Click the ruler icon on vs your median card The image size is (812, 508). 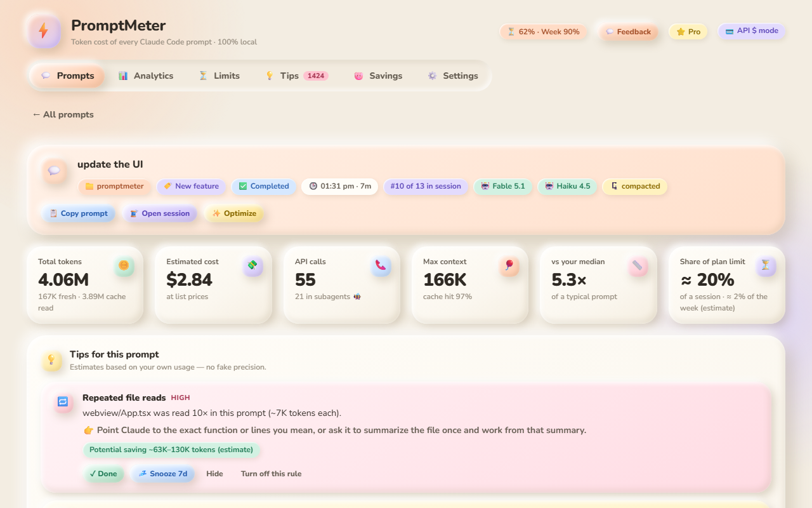pos(638,266)
